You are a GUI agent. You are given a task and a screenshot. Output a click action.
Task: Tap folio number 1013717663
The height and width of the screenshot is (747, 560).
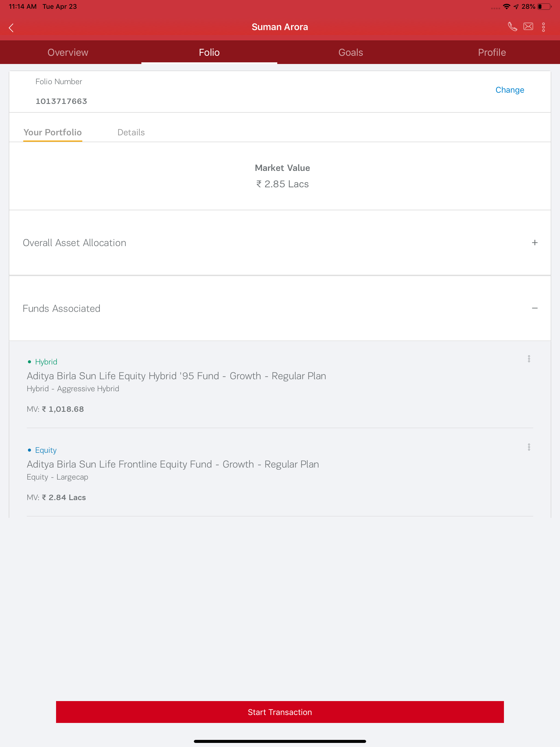(62, 101)
